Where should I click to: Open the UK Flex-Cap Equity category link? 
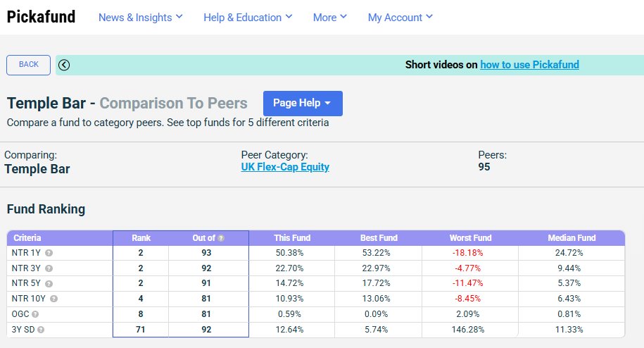point(285,167)
